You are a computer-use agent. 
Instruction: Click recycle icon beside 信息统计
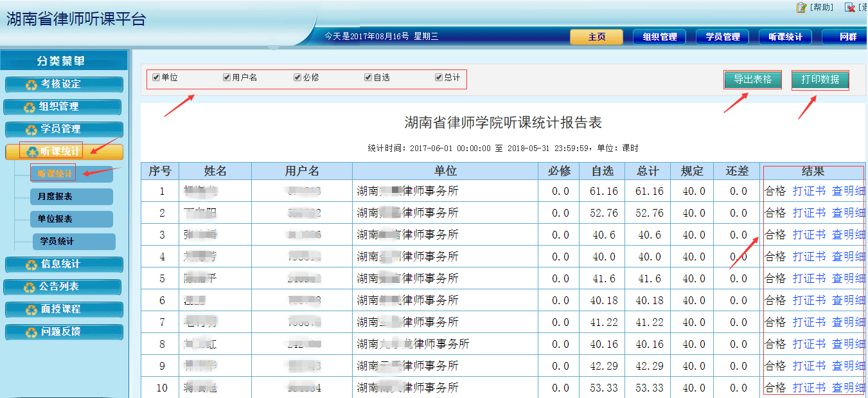tap(31, 264)
